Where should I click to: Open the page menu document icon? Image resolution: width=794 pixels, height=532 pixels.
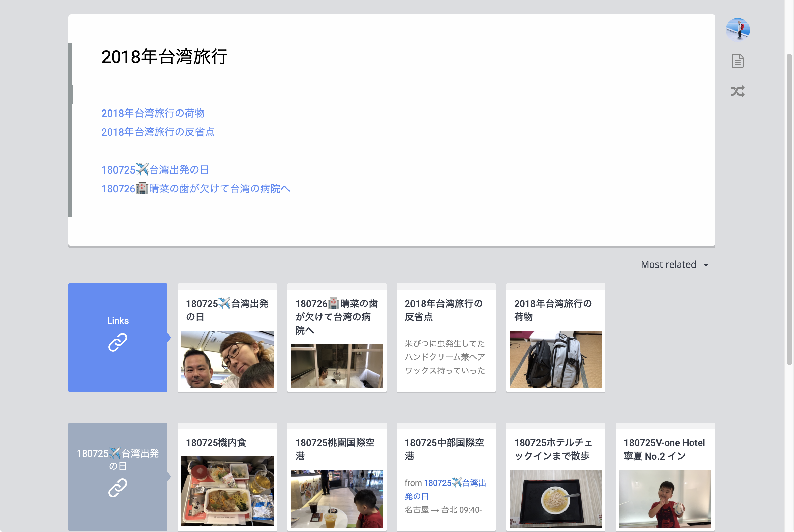(737, 61)
